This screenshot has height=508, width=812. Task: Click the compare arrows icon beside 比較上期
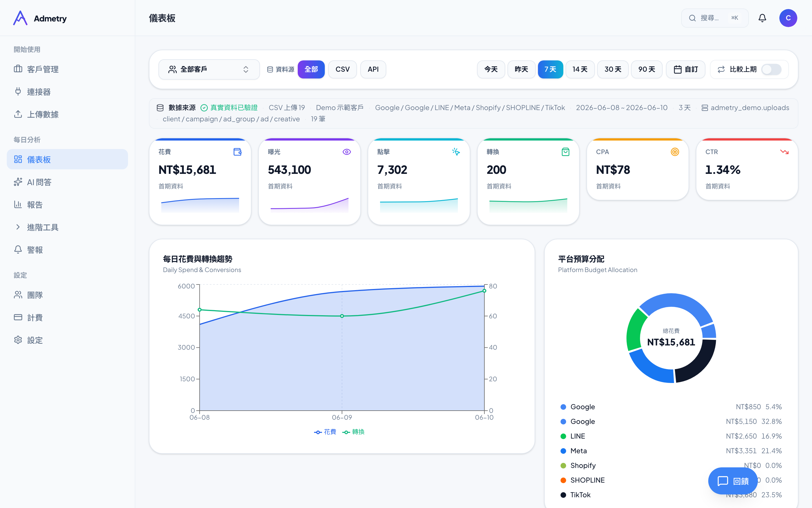tap(721, 69)
